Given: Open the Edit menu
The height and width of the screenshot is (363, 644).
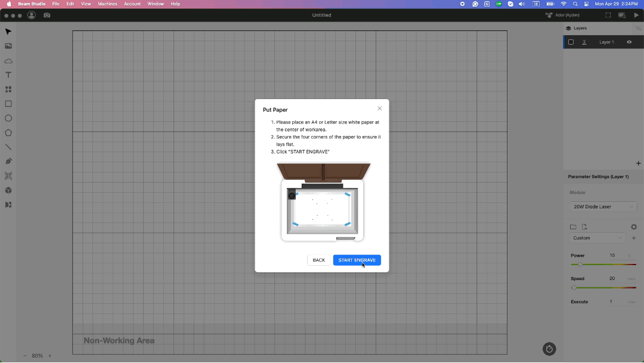Looking at the screenshot, I should (70, 4).
